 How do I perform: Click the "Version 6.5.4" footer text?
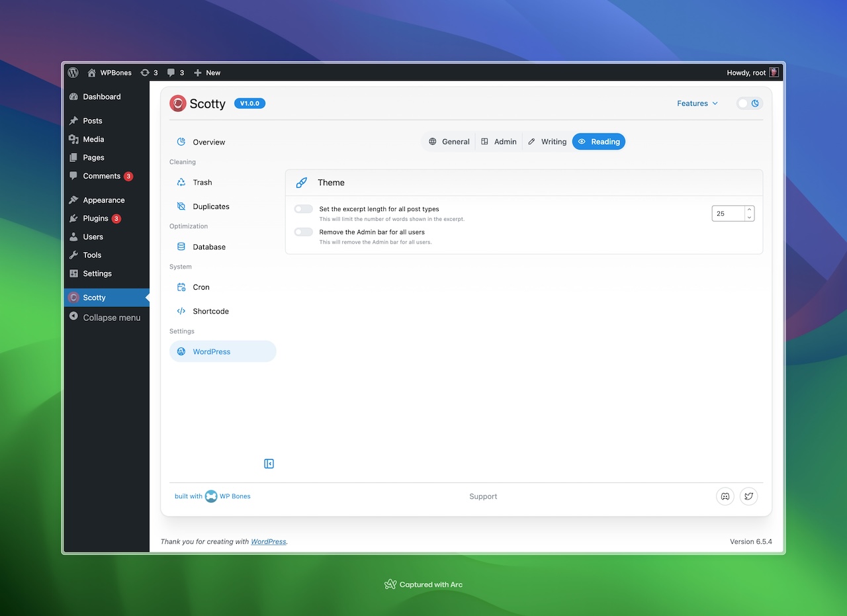[751, 541]
